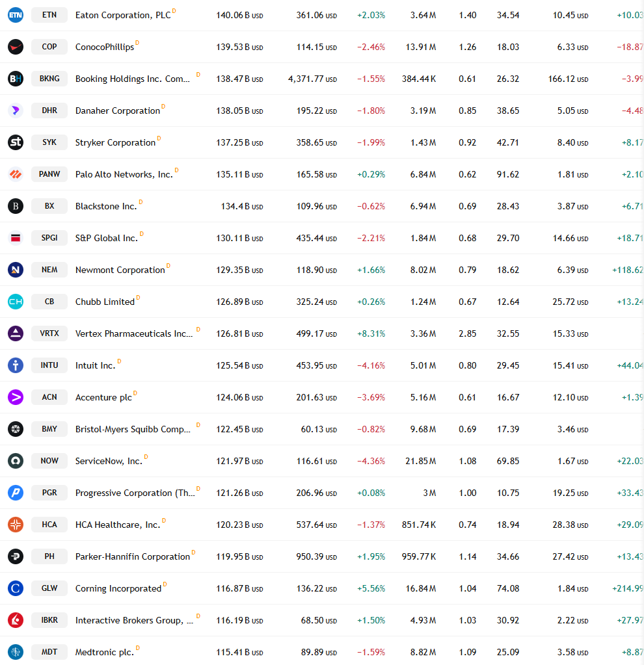Screen dimensions: 644x665
Task: Open HCA Healthcare, Inc. link
Action: click(x=118, y=525)
